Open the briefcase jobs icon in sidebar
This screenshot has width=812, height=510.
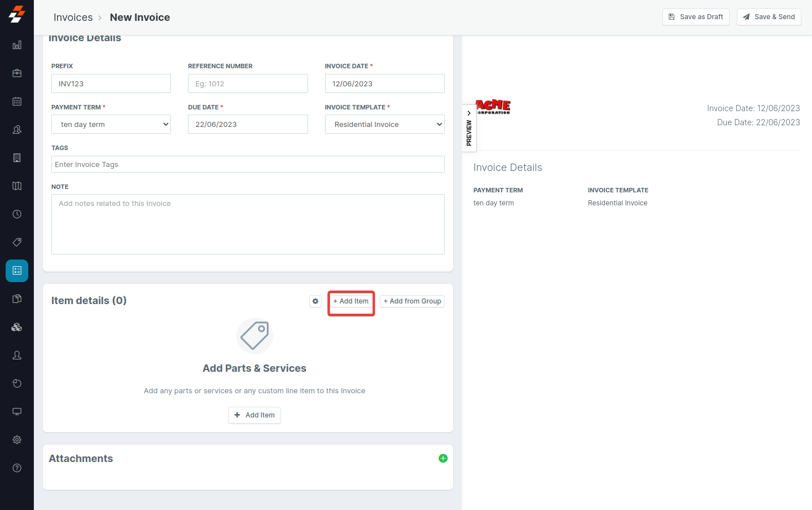click(x=17, y=73)
